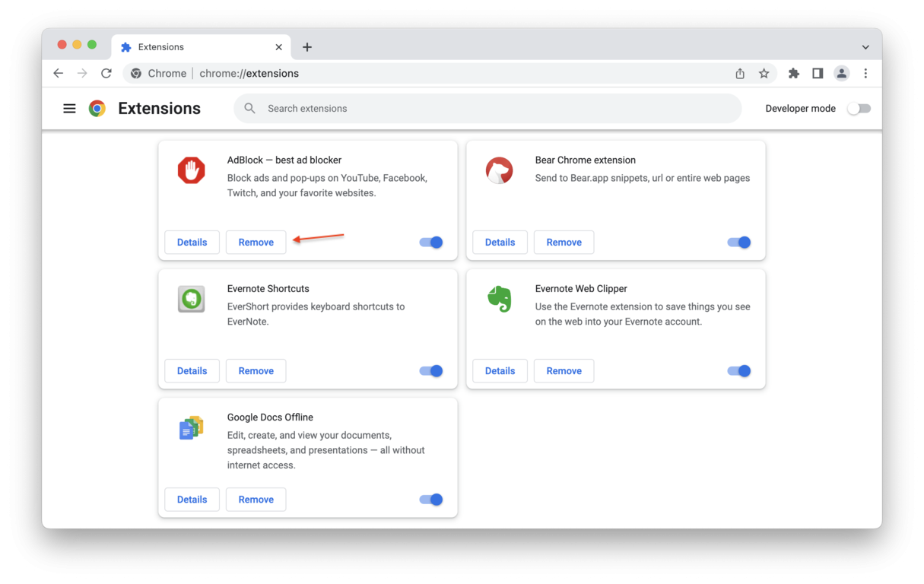This screenshot has width=924, height=584.
Task: Open the Extensions hamburger menu
Action: click(69, 108)
